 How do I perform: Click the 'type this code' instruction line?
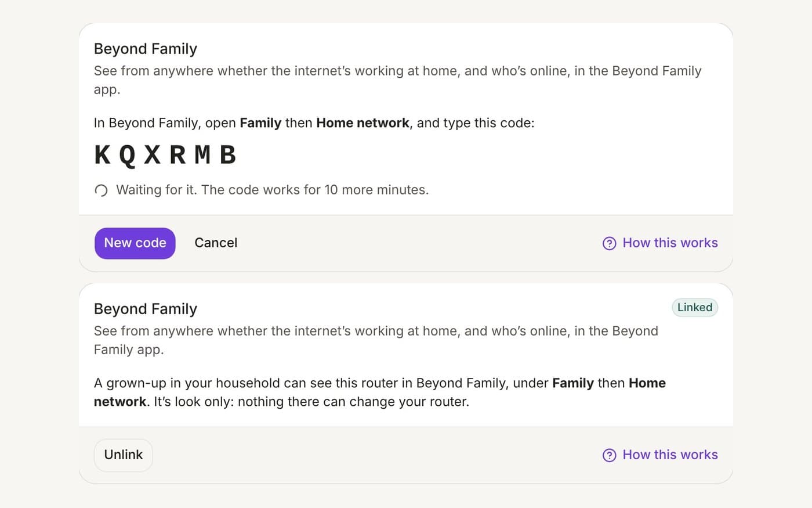coord(314,123)
